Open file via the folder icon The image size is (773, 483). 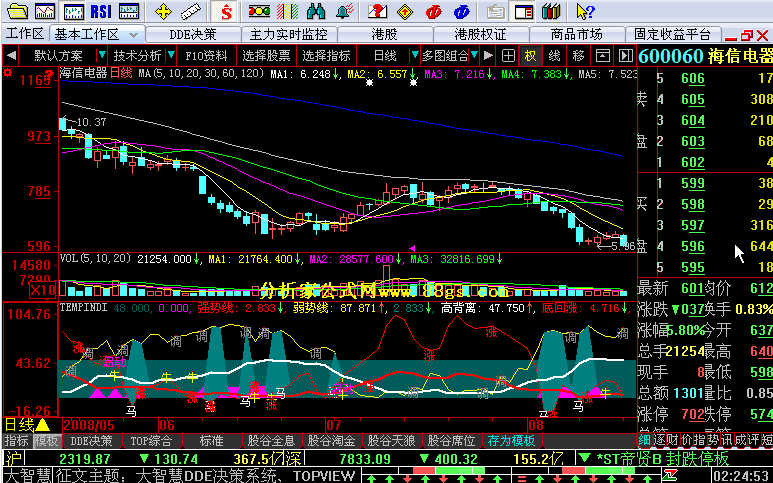pyautogui.click(x=18, y=10)
